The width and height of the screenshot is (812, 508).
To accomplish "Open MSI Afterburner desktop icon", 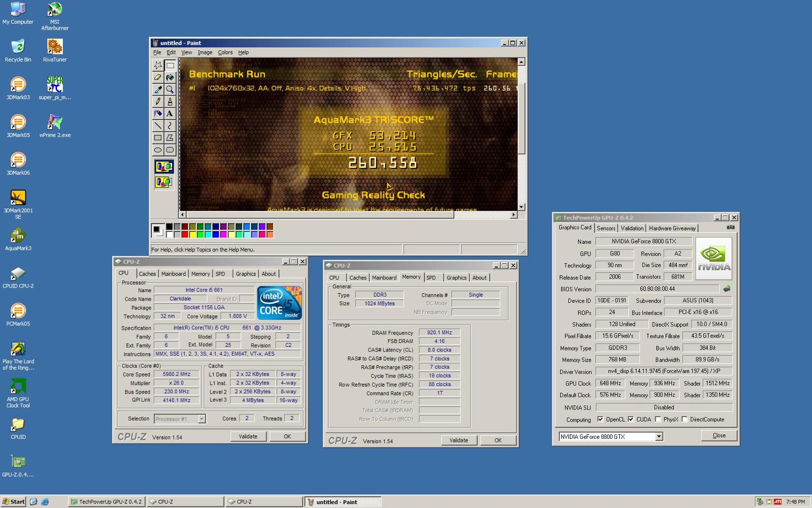I will (54, 16).
